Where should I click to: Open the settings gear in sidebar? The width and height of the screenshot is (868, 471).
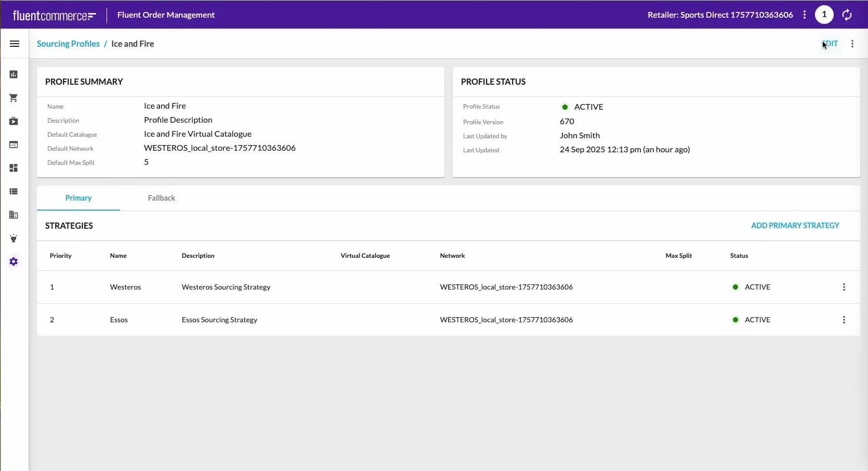[x=14, y=261]
